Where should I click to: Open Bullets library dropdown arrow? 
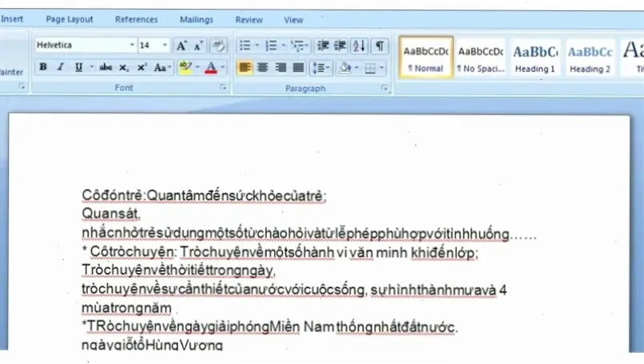click(257, 45)
